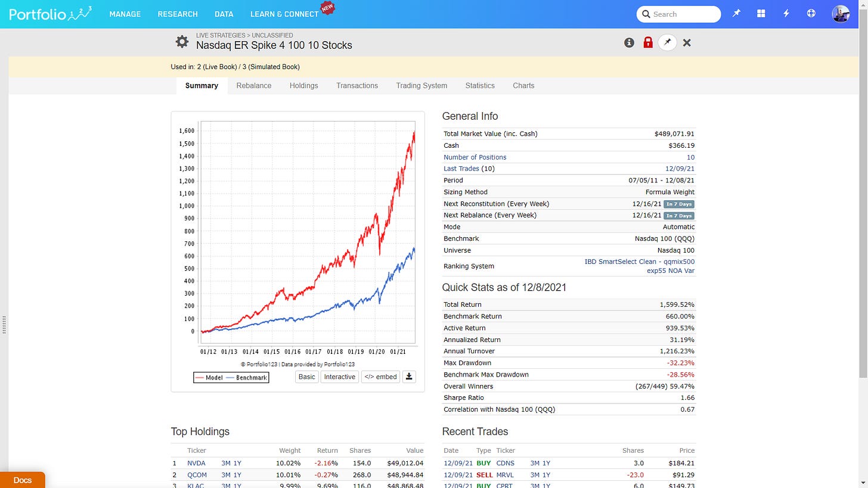Click the Benchmark value Nasdaq 100 (QQQ)
This screenshot has width=868, height=488.
coord(665,238)
